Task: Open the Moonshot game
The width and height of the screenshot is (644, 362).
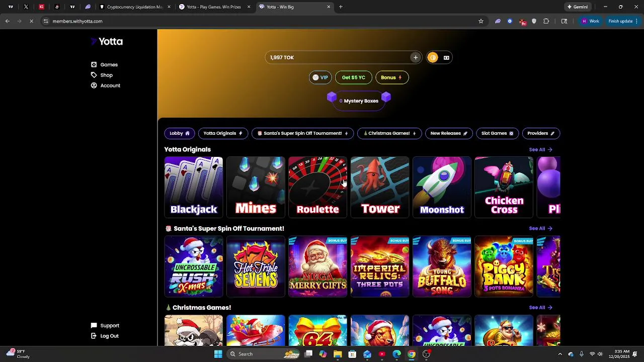Action: click(442, 187)
